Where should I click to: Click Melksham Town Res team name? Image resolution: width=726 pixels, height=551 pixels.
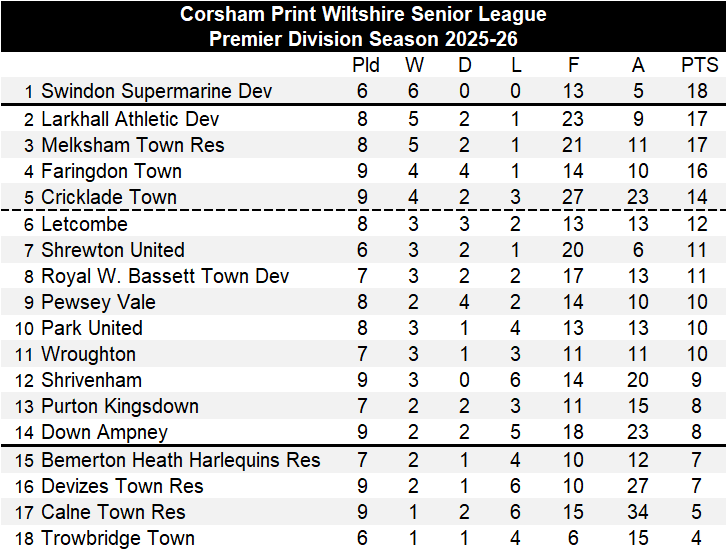click(x=132, y=145)
